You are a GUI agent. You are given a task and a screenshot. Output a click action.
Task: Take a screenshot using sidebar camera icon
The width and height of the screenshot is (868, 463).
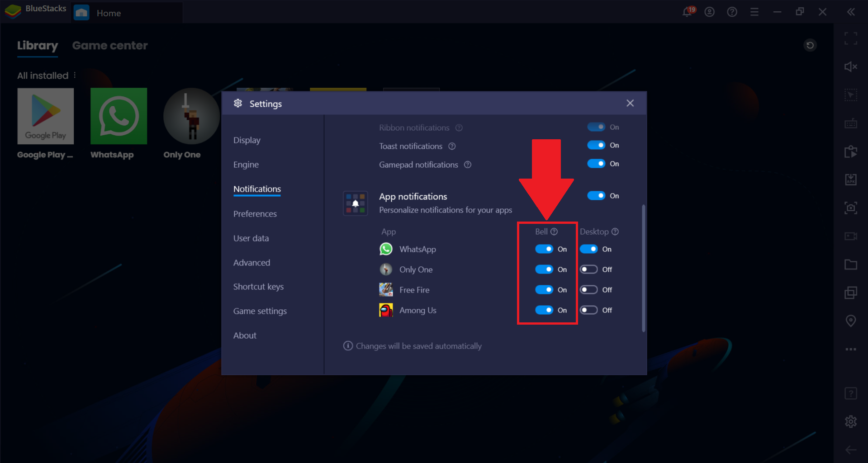point(851,208)
